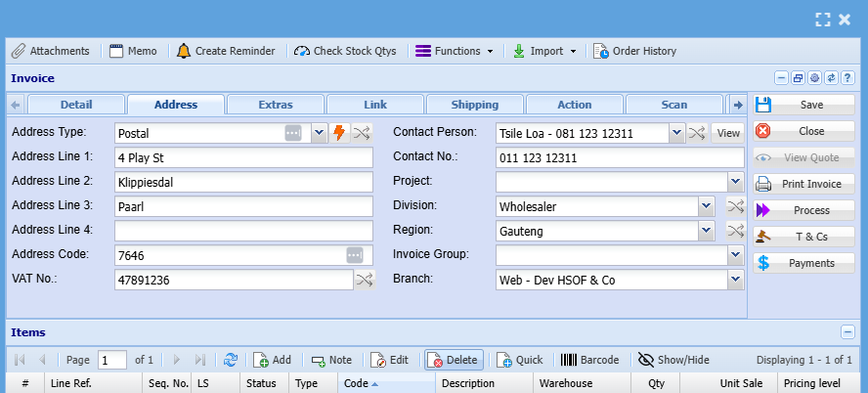868x393 pixels.
Task: Click shuffle icon next to Region
Action: click(x=735, y=231)
